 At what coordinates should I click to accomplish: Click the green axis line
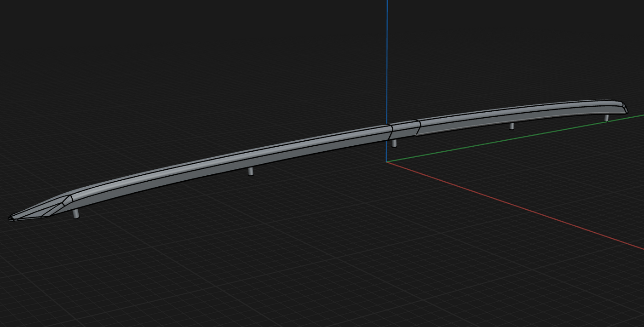pos(515,138)
